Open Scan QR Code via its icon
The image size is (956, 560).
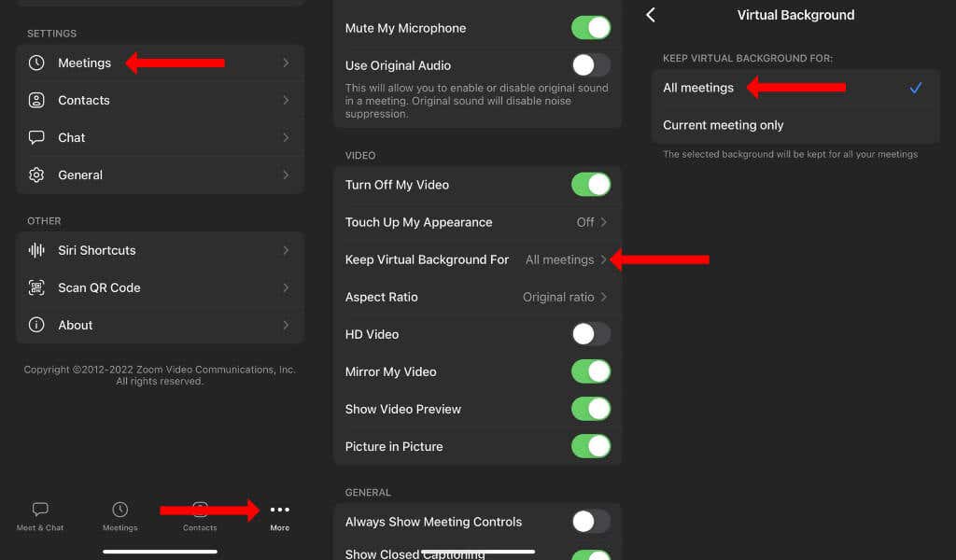[x=35, y=287]
